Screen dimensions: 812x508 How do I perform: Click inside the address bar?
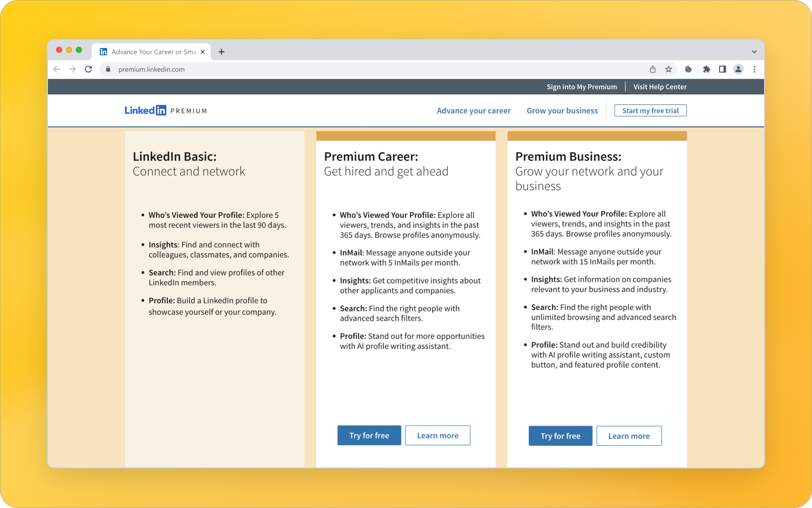coord(338,69)
